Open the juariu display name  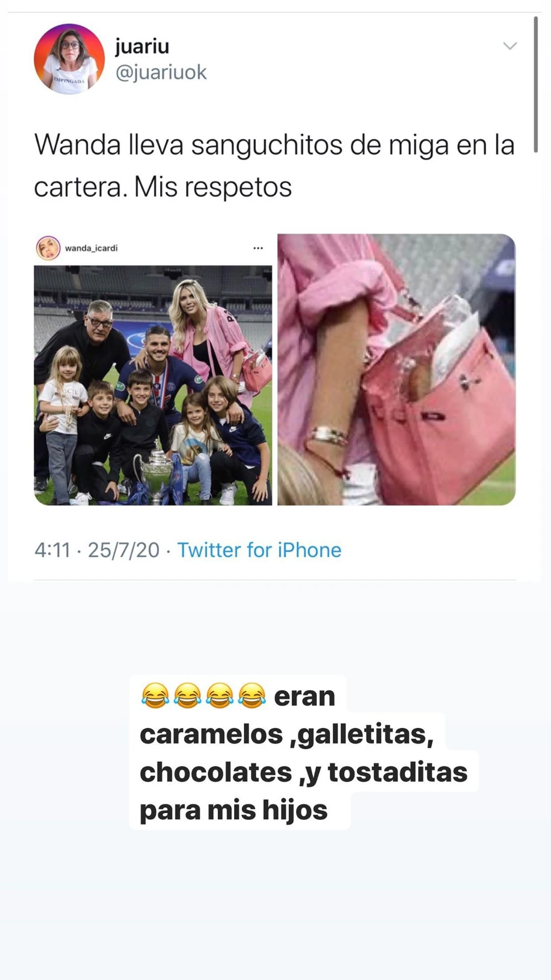pyautogui.click(x=142, y=46)
